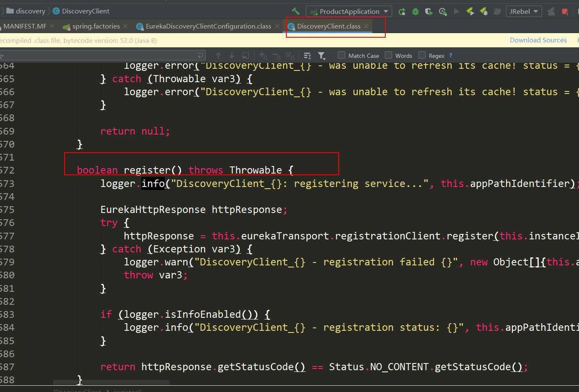The image size is (579, 392).
Task: Click the grey Run triangle icon
Action: pos(457,11)
